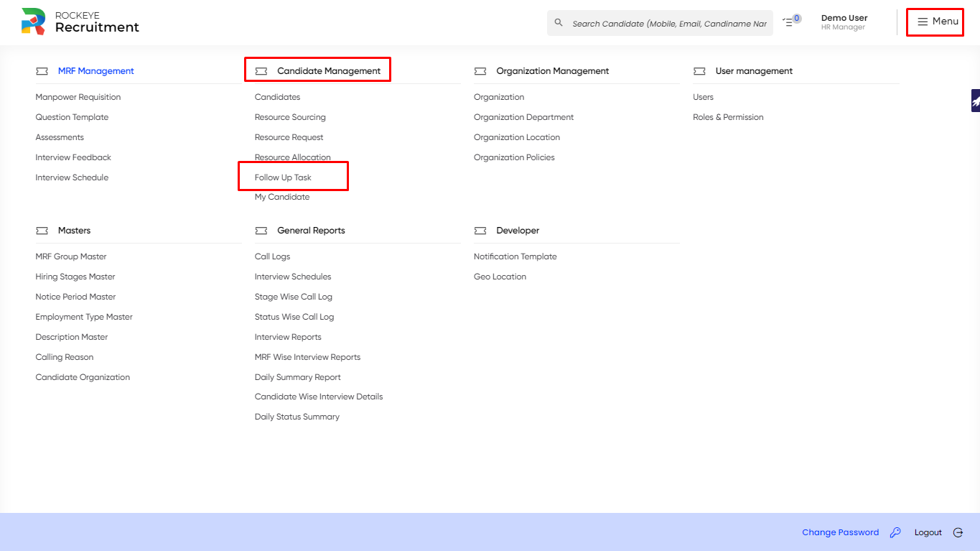Go to Organization Department
Viewport: 980px width, 551px height.
(x=523, y=117)
